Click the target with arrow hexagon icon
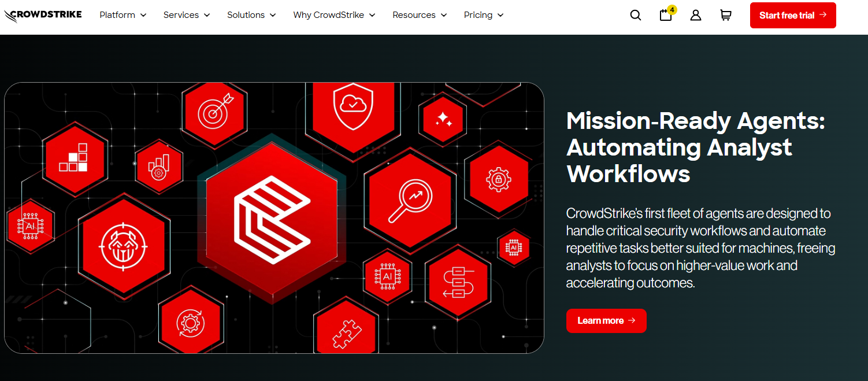 214,114
